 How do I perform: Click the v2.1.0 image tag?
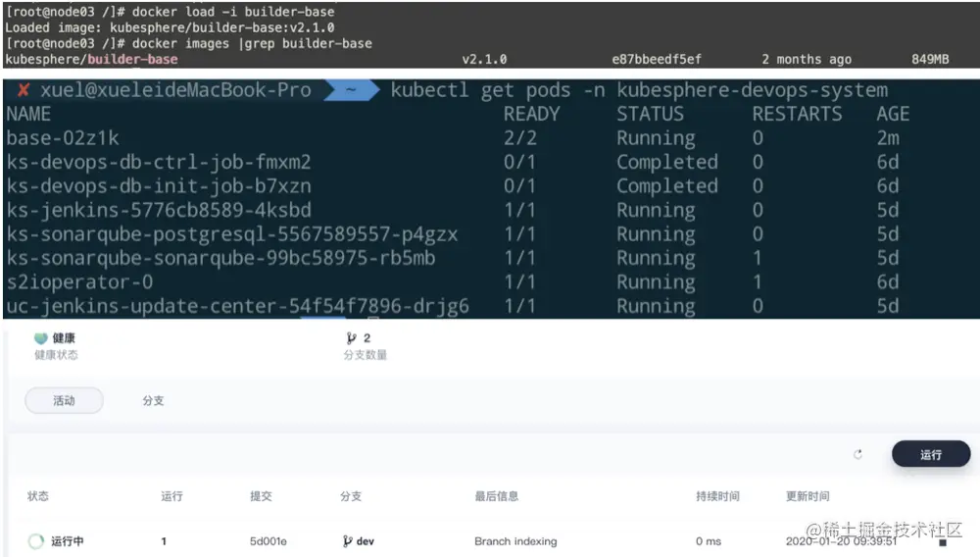pos(484,60)
